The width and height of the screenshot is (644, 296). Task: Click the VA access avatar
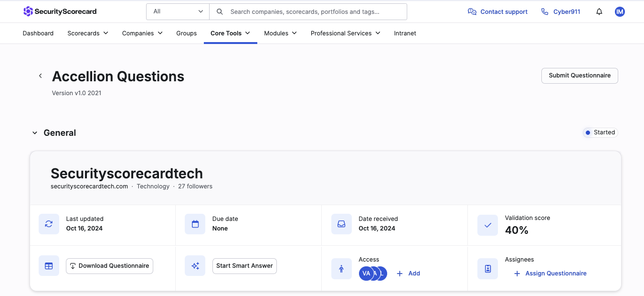(366, 274)
